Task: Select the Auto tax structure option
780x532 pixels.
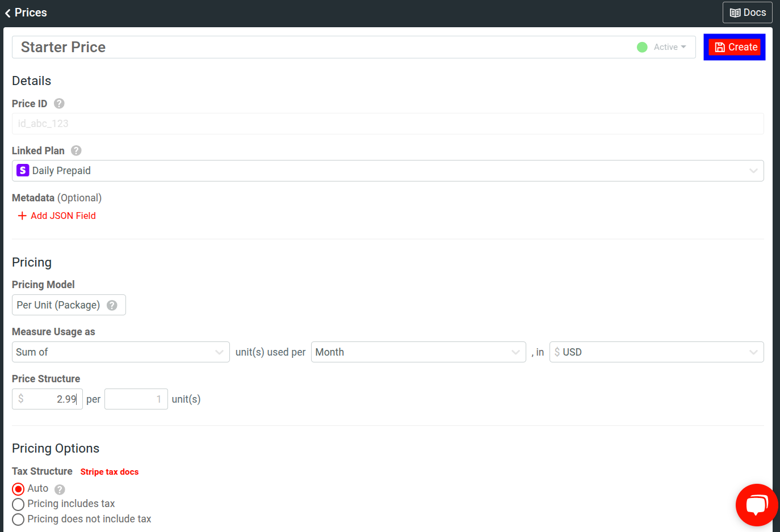Action: 18,488
